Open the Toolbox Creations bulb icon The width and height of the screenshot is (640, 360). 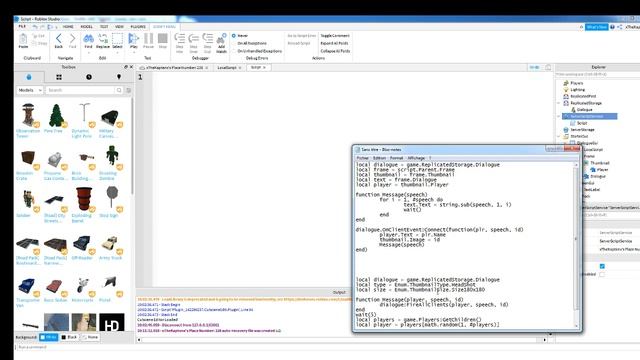(x=119, y=77)
